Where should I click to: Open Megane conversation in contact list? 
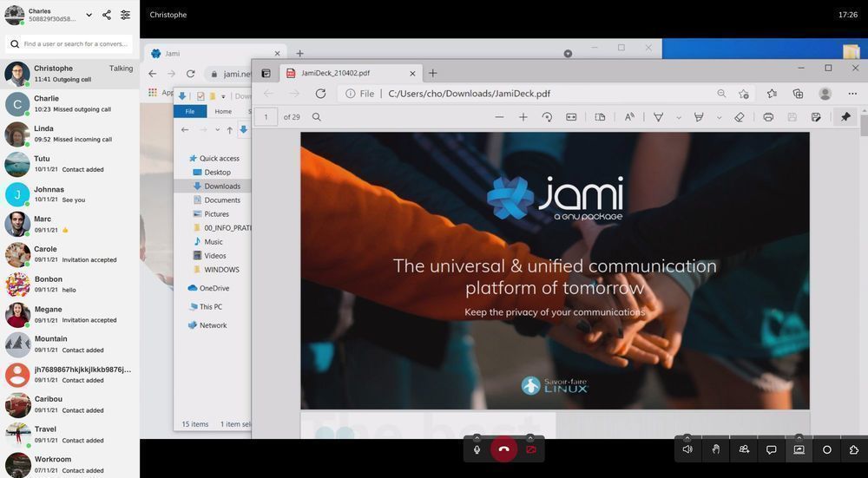pos(69,314)
